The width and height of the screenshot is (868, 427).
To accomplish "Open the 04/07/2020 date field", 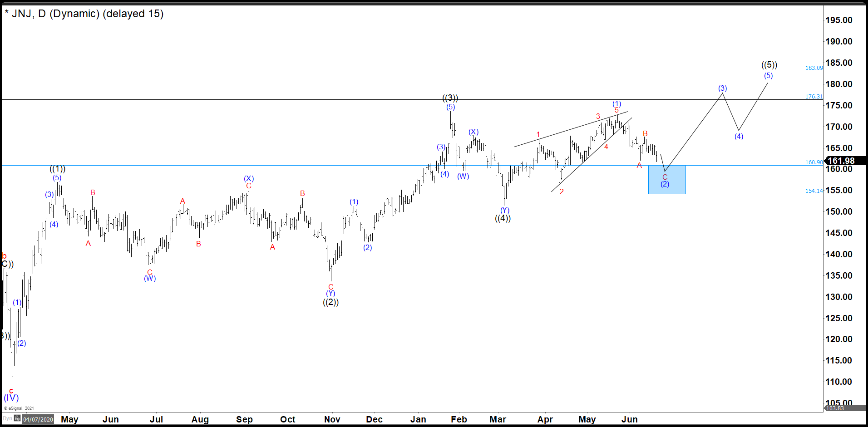I will coord(38,419).
